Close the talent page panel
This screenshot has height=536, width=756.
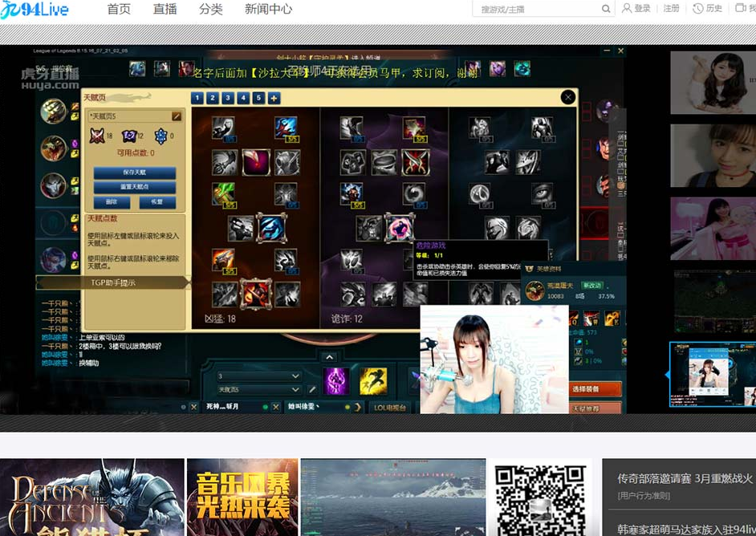click(568, 97)
